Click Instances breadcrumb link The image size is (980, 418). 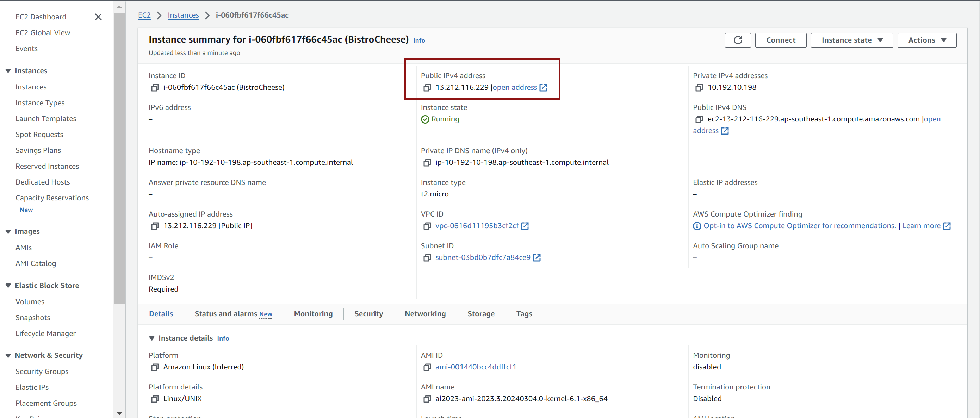pos(183,15)
